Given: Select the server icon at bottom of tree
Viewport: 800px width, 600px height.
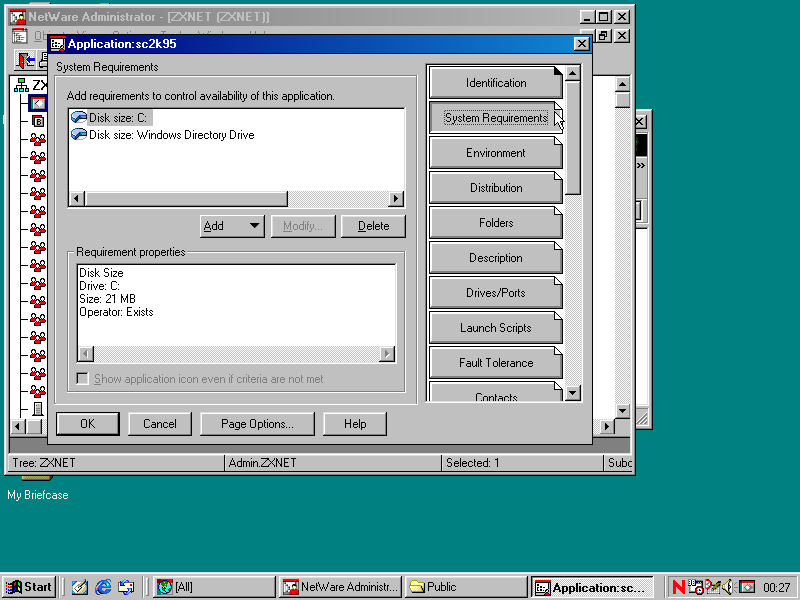Looking at the screenshot, I should tap(38, 408).
